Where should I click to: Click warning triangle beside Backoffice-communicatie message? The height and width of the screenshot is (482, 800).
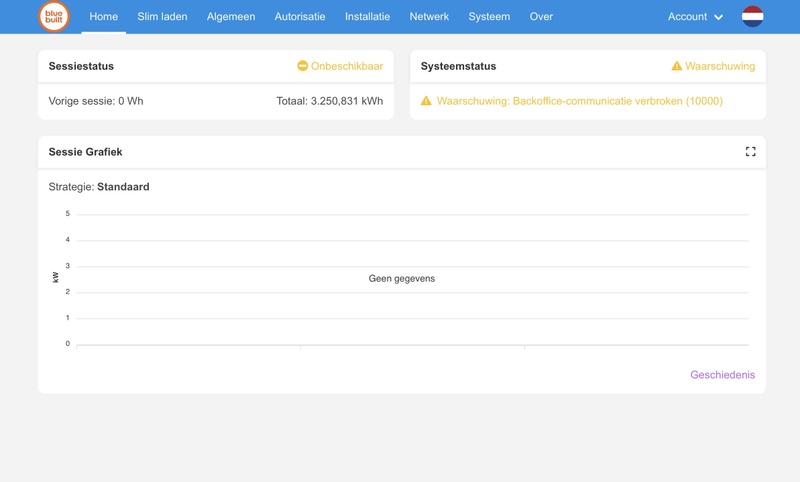tap(426, 101)
